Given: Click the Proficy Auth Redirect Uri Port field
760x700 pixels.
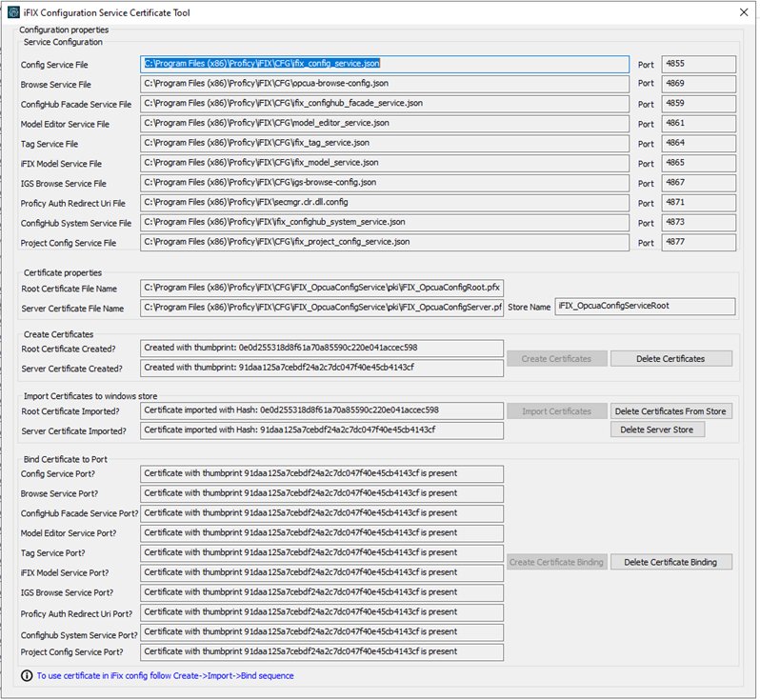Looking at the screenshot, I should tap(322, 612).
